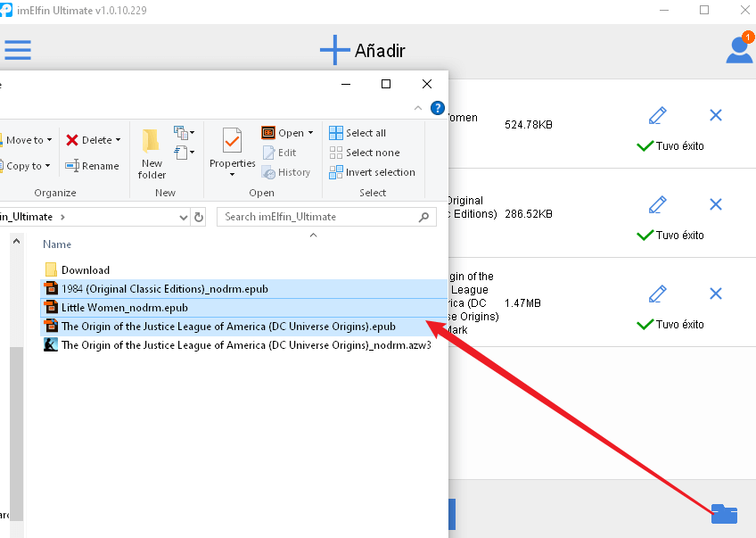The image size is (756, 538).
Task: Close the Explorer window
Action: tap(427, 84)
